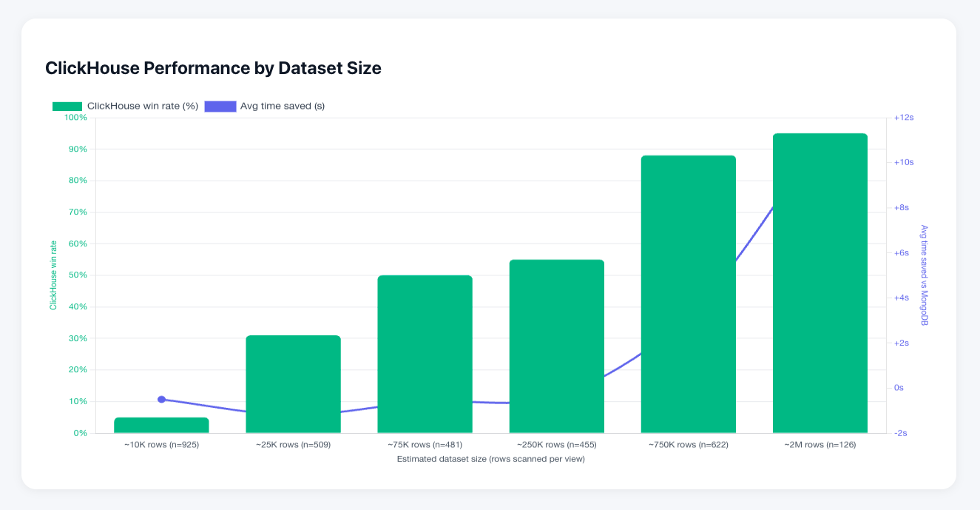The width and height of the screenshot is (980, 510).
Task: Select the ~75K rows win rate bar
Action: 425,354
